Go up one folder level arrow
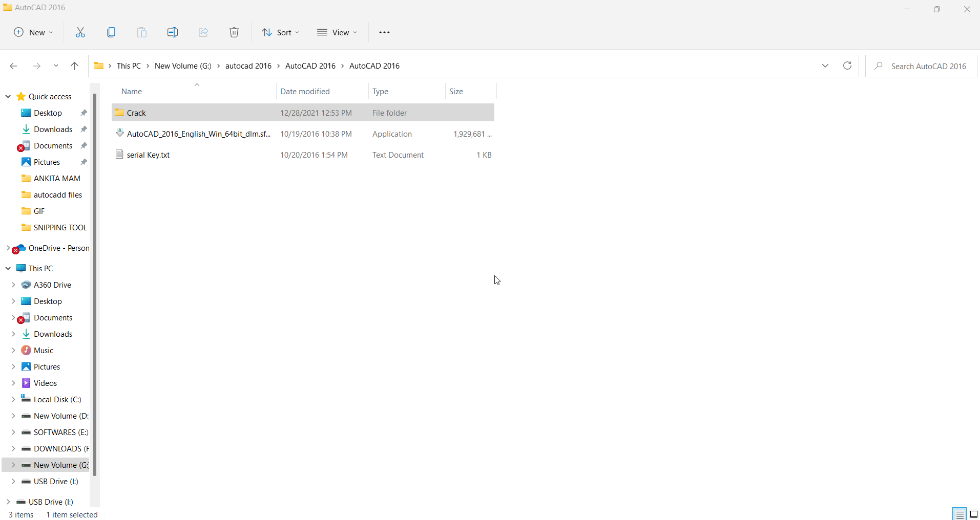Image resolution: width=980 pixels, height=520 pixels. click(x=74, y=66)
